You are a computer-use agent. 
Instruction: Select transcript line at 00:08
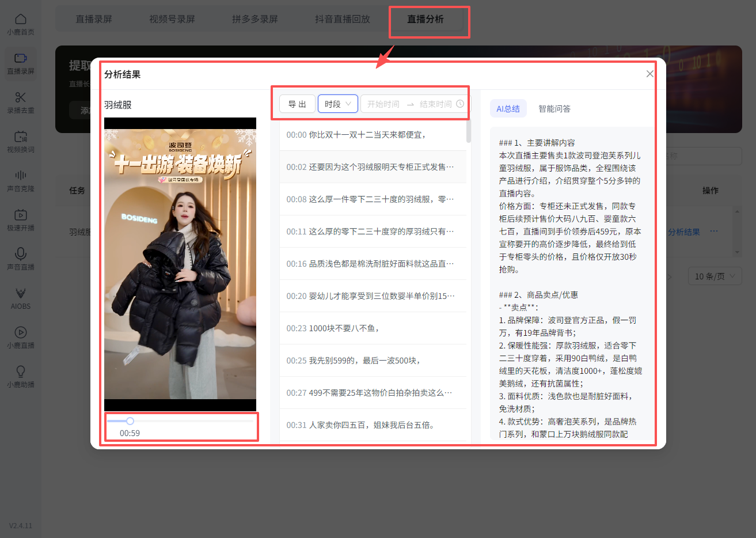[373, 199]
